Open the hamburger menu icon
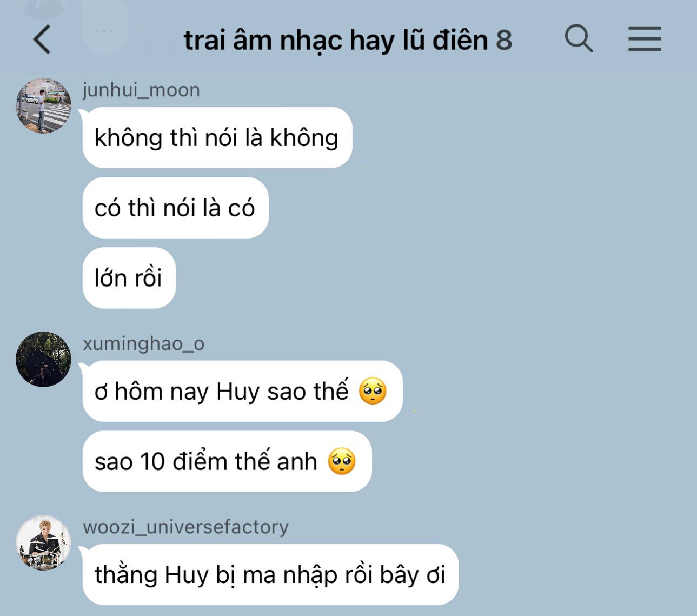 point(645,39)
